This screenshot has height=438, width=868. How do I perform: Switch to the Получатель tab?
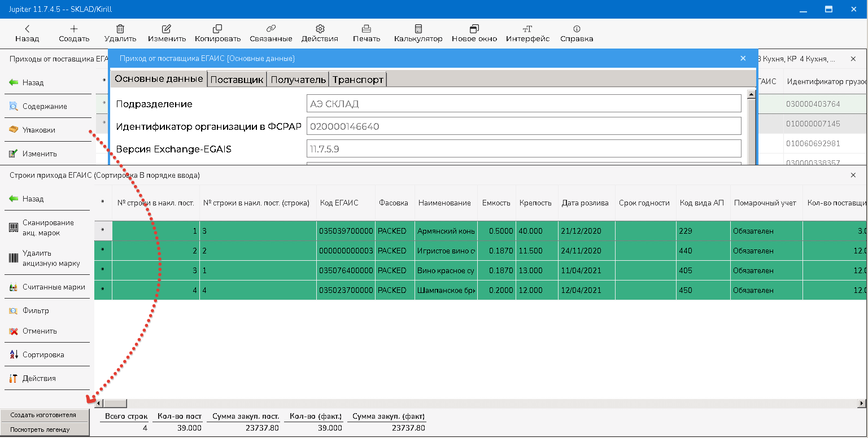298,80
